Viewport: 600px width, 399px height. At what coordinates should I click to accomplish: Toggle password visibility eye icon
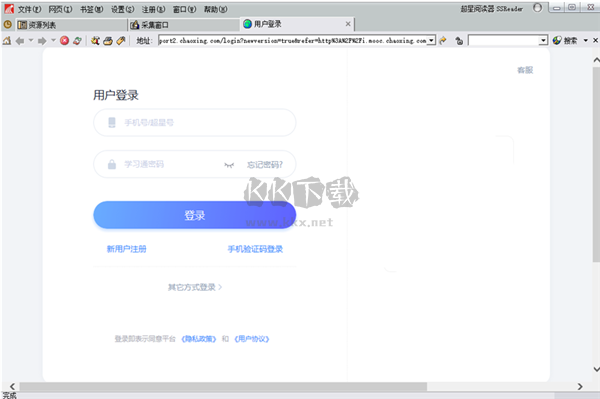[229, 165]
